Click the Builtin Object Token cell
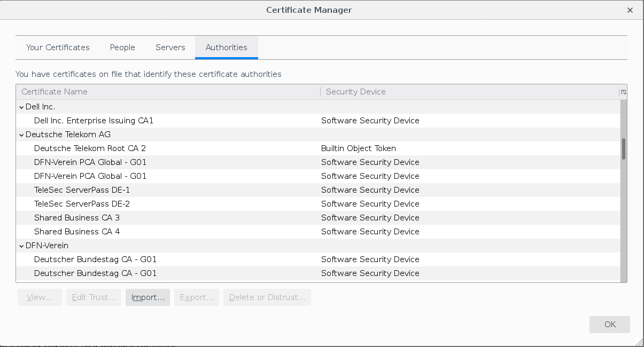This screenshot has height=347, width=644. click(x=359, y=148)
